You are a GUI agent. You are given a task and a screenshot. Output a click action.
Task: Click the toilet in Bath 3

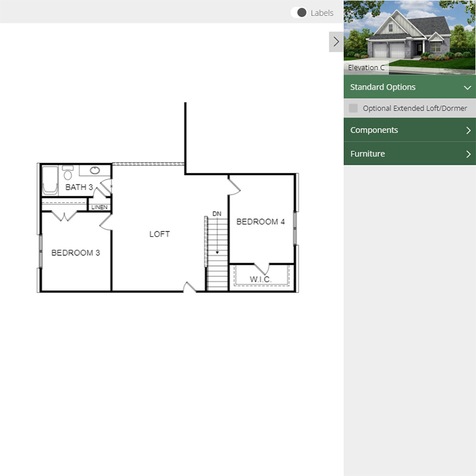point(68,173)
